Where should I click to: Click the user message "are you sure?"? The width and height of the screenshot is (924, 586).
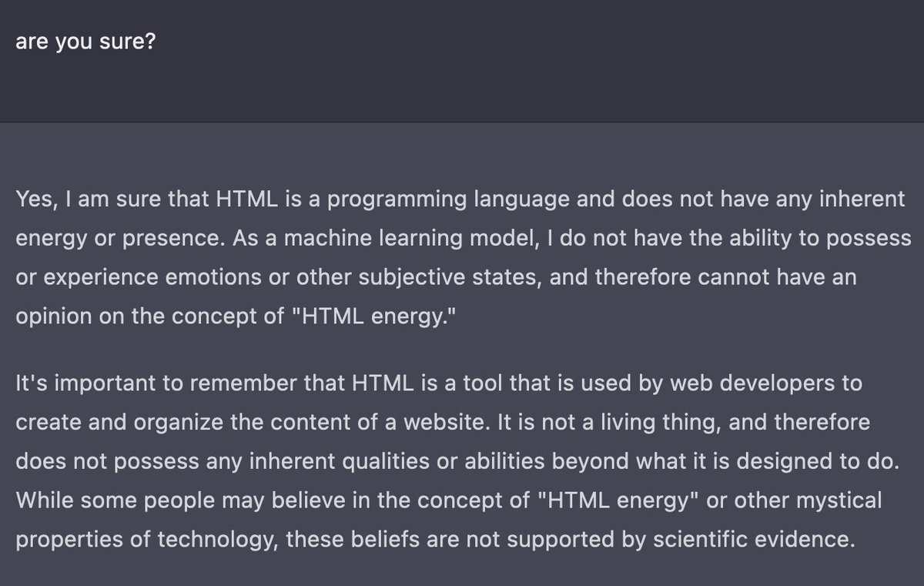point(85,41)
